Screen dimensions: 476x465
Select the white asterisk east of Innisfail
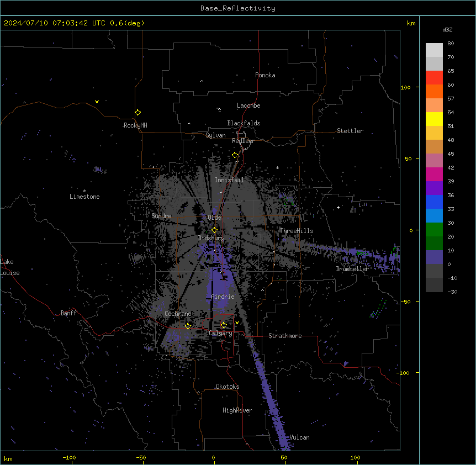[x=277, y=167]
